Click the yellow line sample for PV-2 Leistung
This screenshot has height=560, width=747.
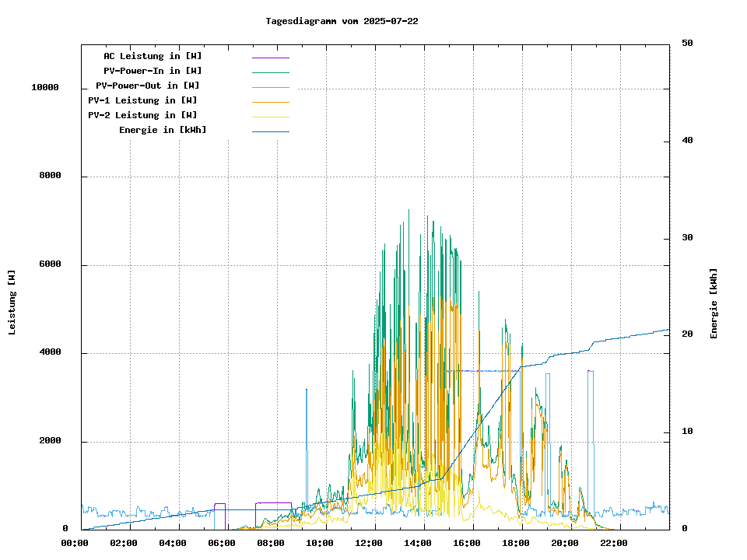(x=270, y=117)
